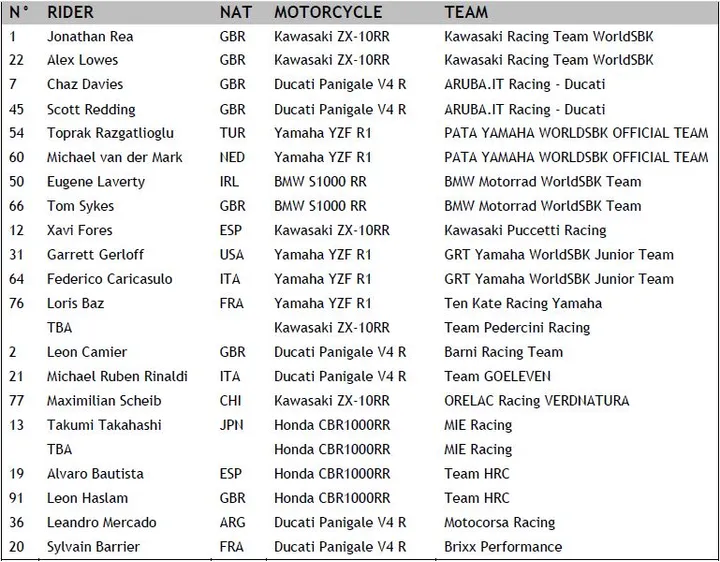Click the NAT column header
This screenshot has width=720, height=562.
point(236,12)
